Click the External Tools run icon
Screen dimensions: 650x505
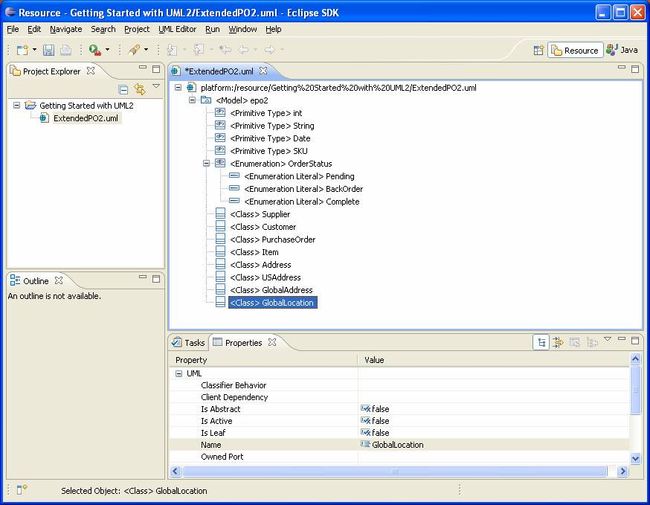[95, 50]
